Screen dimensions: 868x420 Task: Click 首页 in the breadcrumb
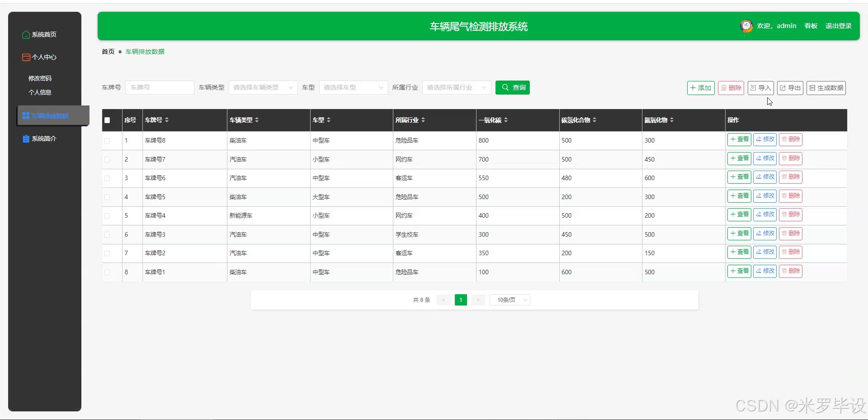click(x=108, y=52)
